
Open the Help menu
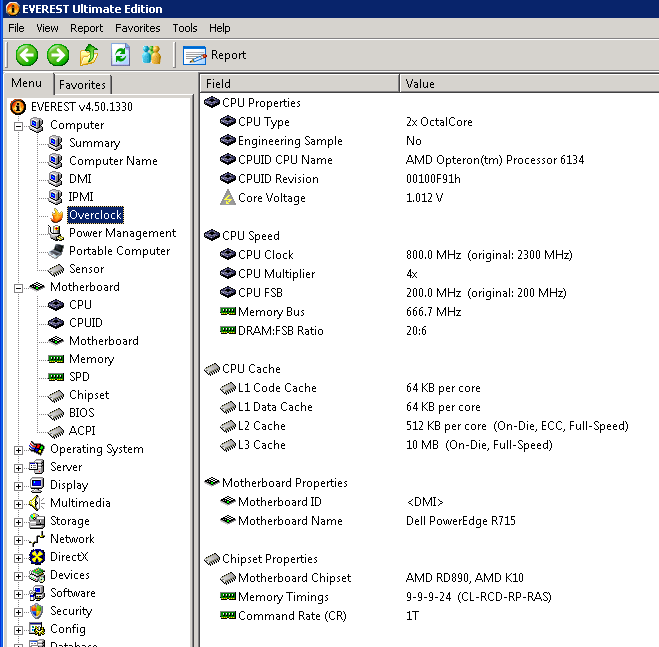click(x=219, y=28)
